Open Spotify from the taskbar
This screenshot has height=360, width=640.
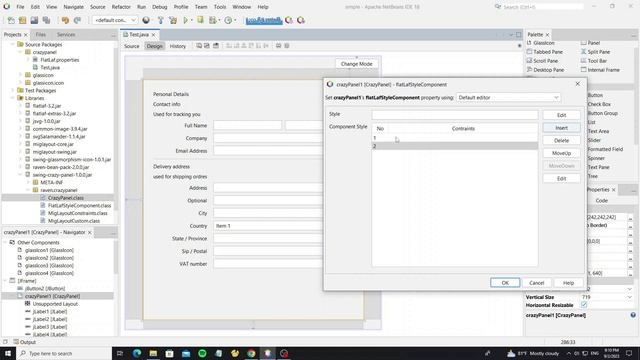click(x=202, y=353)
